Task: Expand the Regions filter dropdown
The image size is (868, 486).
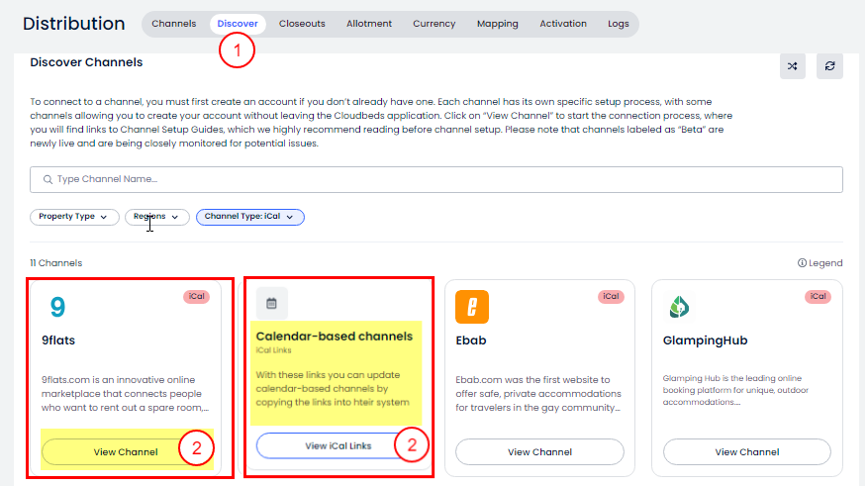Action: tap(156, 217)
